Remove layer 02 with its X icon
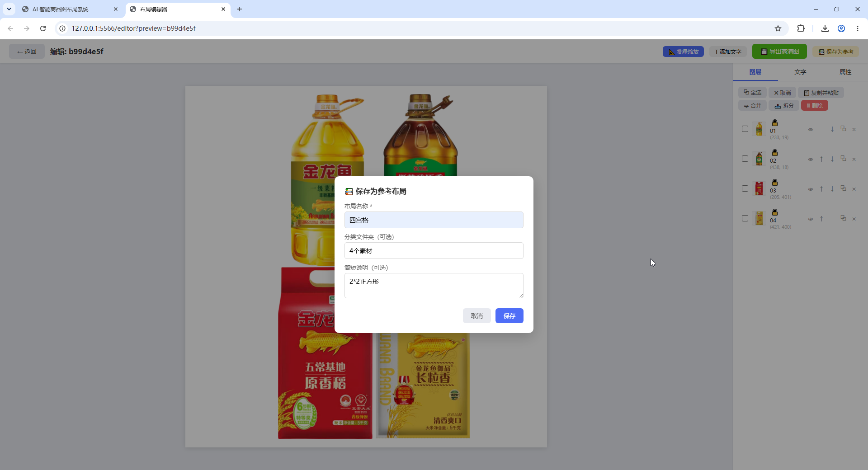Image resolution: width=868 pixels, height=470 pixels. pos(854,160)
